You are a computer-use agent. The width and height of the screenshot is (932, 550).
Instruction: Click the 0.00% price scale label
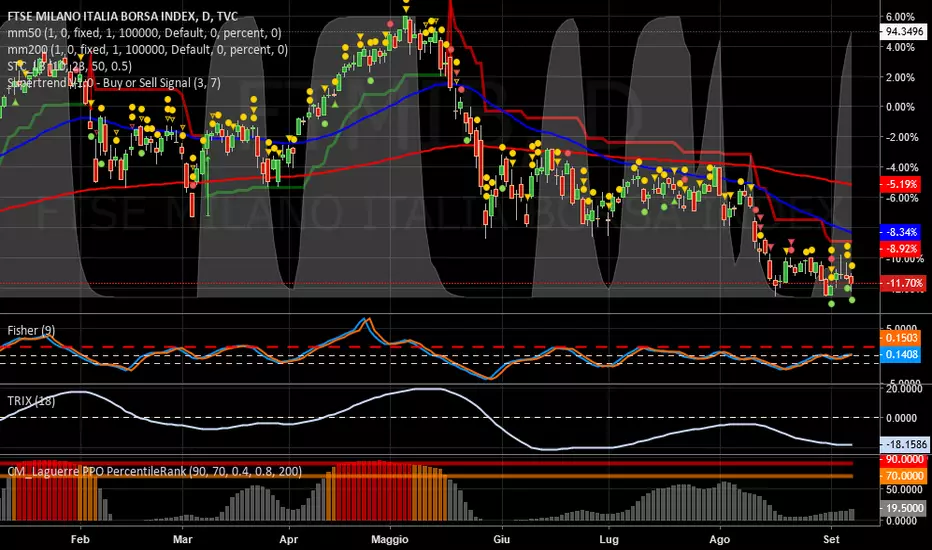point(900,107)
